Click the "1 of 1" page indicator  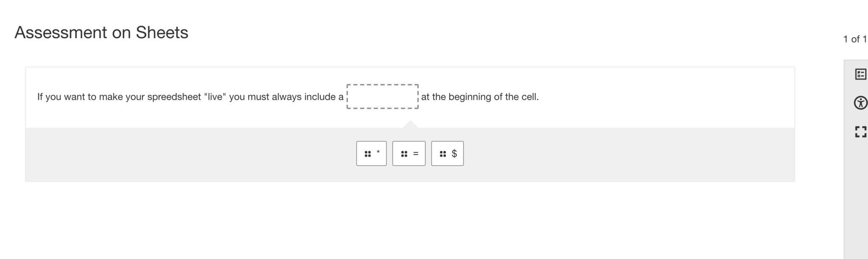854,39
